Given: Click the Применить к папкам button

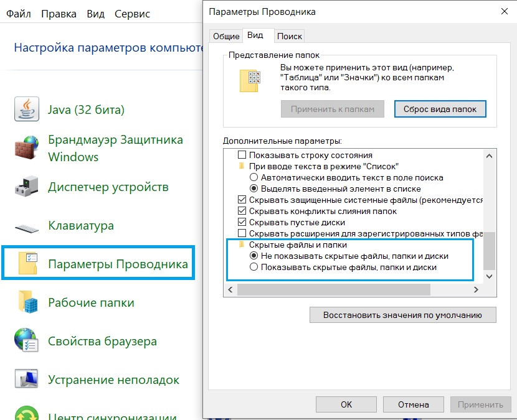Looking at the screenshot, I should click(333, 109).
